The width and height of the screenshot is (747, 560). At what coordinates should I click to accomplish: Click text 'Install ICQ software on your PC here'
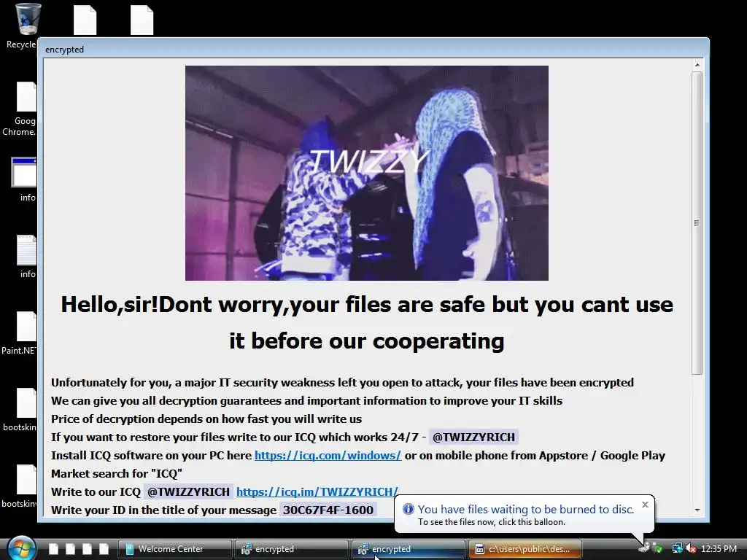pyautogui.click(x=151, y=455)
